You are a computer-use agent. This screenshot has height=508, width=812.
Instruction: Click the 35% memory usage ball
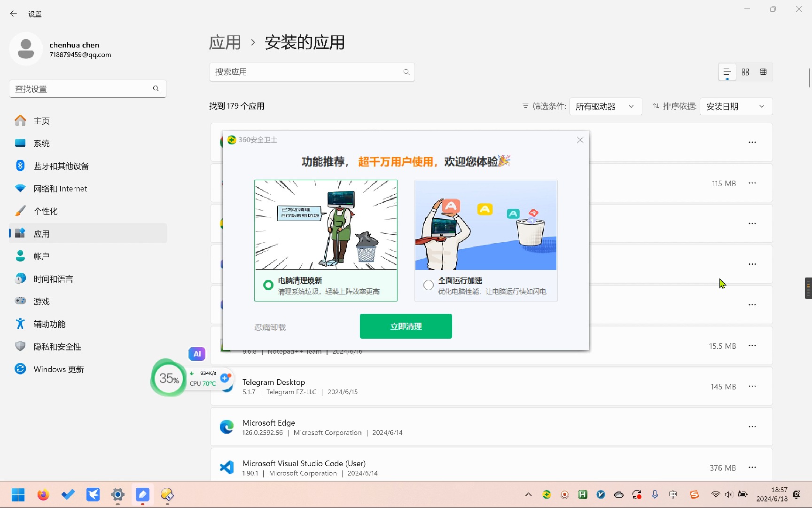click(x=169, y=378)
